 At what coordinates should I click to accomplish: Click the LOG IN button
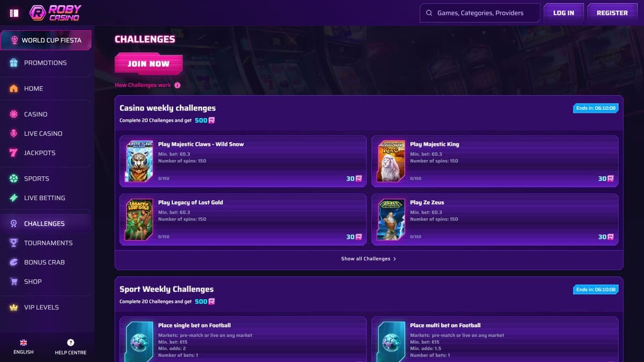[x=563, y=13]
